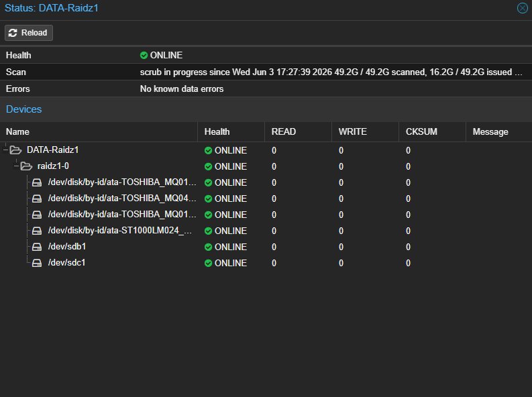Click the Health column header

[231, 131]
